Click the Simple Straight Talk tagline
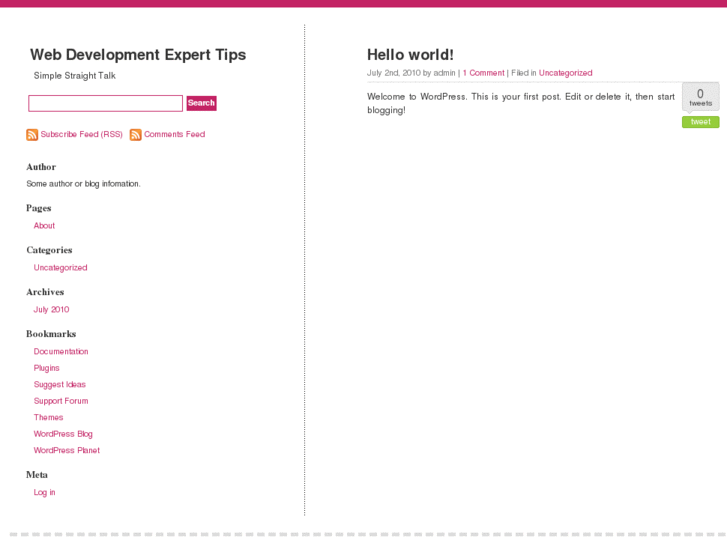Viewport: 727px width, 545px height. point(75,76)
